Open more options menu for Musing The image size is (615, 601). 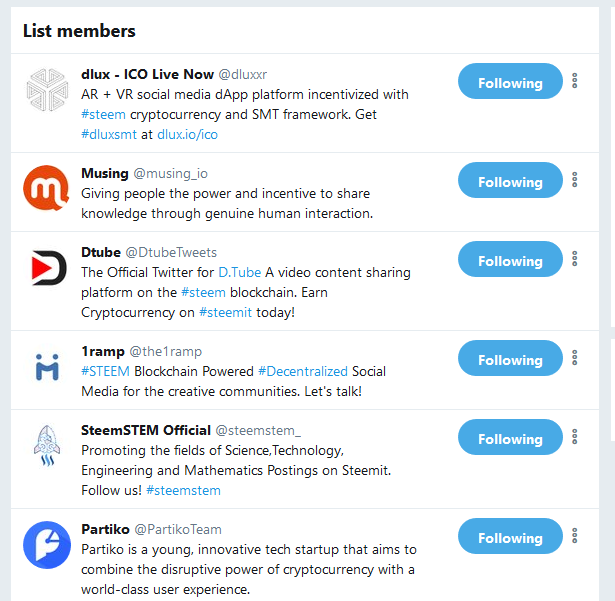point(575,180)
